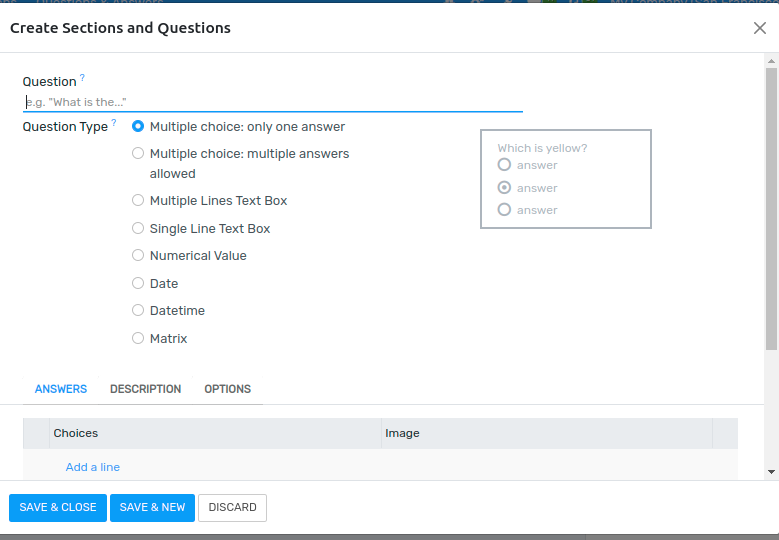Screen dimensions: 779x540
Task: Click the vertical scrollbar thumb
Action: pos(771,209)
